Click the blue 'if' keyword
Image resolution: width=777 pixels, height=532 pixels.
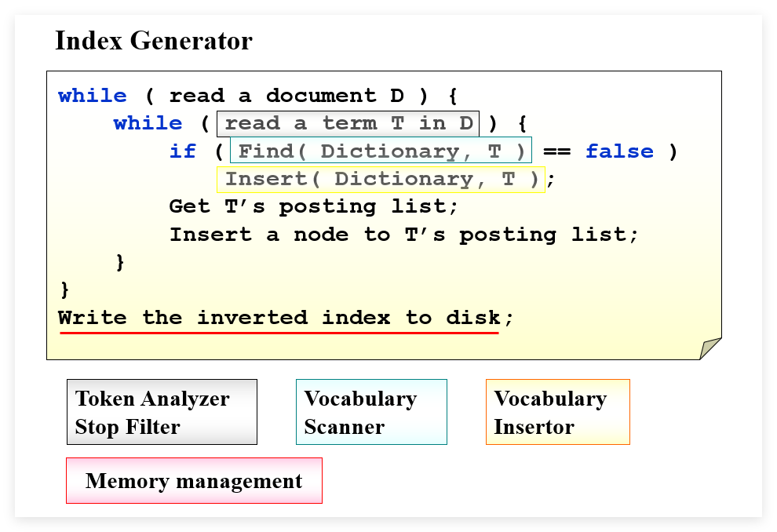[x=183, y=151]
